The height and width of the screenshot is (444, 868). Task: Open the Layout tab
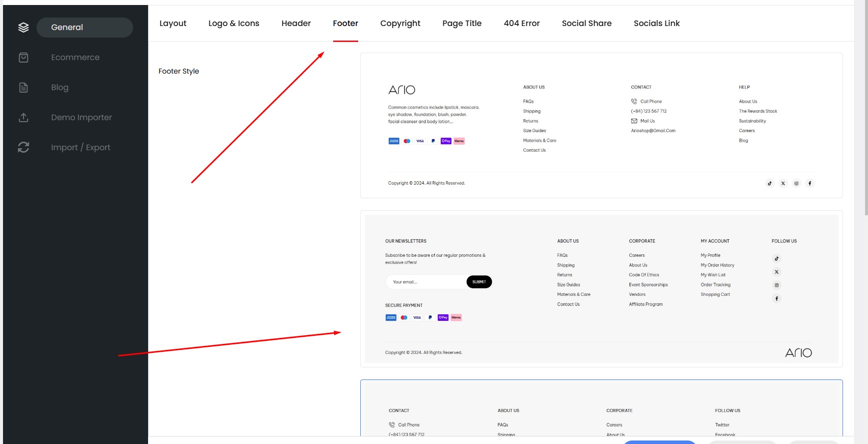coord(173,24)
